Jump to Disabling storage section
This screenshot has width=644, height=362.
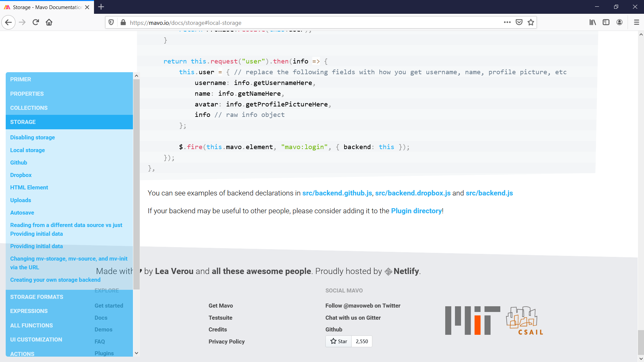click(x=32, y=137)
